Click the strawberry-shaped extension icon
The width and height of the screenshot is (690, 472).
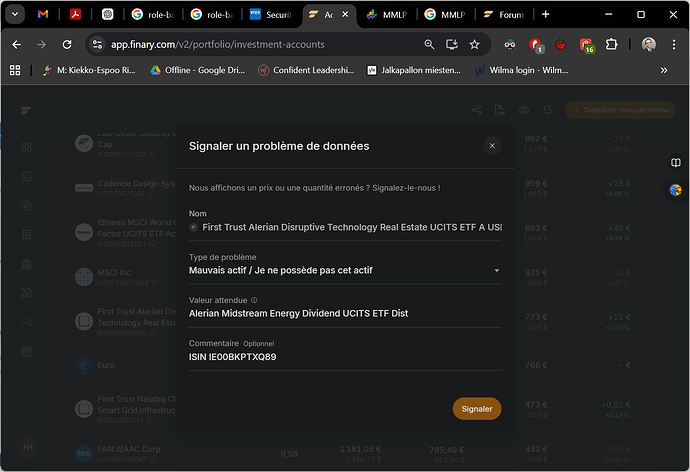point(560,44)
